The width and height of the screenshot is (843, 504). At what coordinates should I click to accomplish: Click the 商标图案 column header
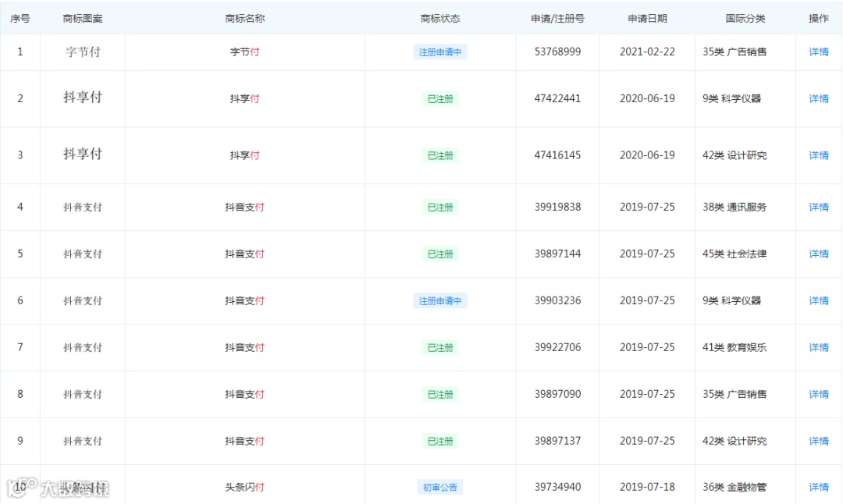[x=83, y=19]
